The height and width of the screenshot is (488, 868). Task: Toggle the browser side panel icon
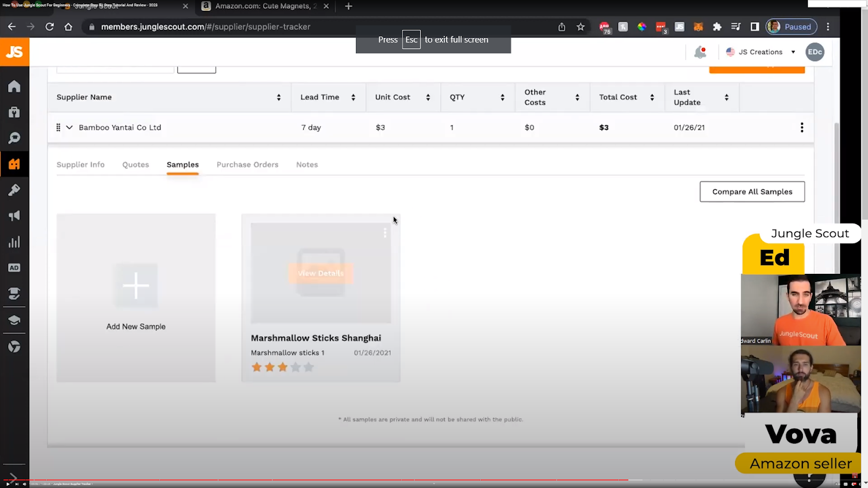point(755,27)
